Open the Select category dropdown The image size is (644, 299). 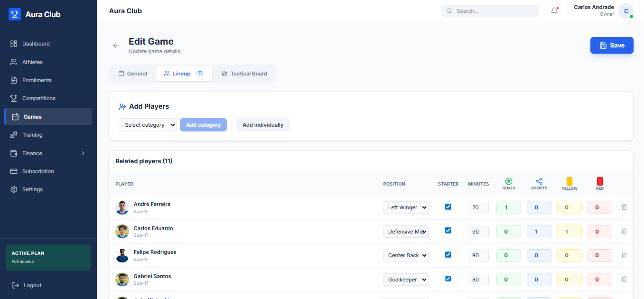[148, 125]
